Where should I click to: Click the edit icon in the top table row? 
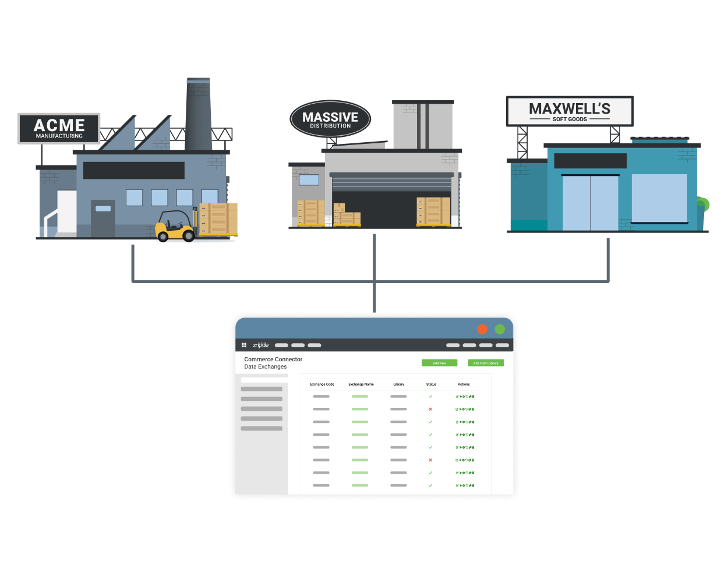[457, 396]
